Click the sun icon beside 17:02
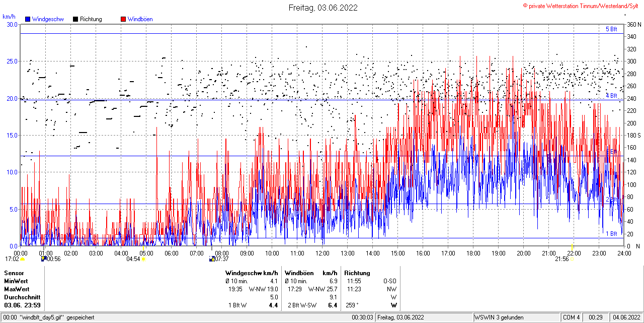This screenshot has width=644, height=323. pos(22,259)
